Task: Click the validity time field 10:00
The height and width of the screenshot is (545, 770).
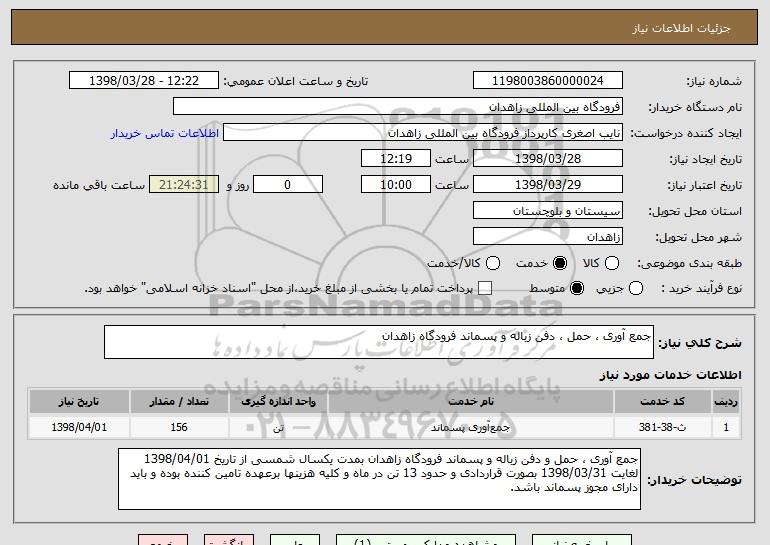Action: pyautogui.click(x=396, y=185)
